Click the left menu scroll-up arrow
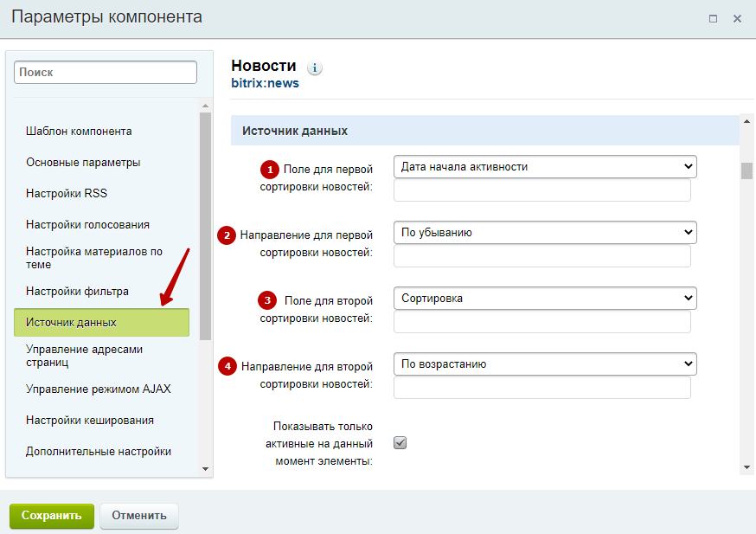Screen dimensions: 756x534 (x=205, y=106)
